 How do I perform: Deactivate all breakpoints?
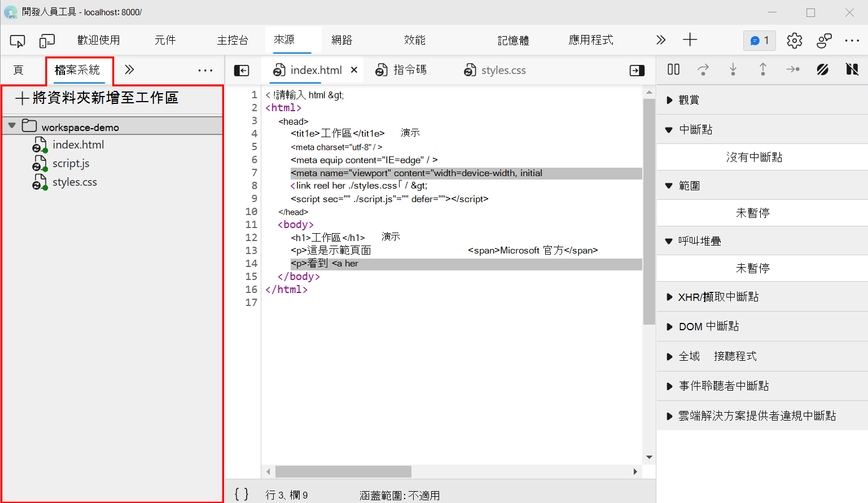pyautogui.click(x=823, y=69)
